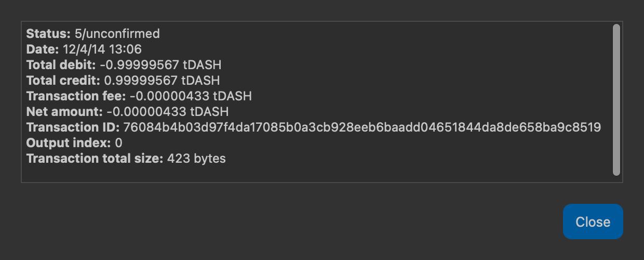Click the "Transaction ID:" label
This screenshot has height=260, width=644.
(x=73, y=127)
